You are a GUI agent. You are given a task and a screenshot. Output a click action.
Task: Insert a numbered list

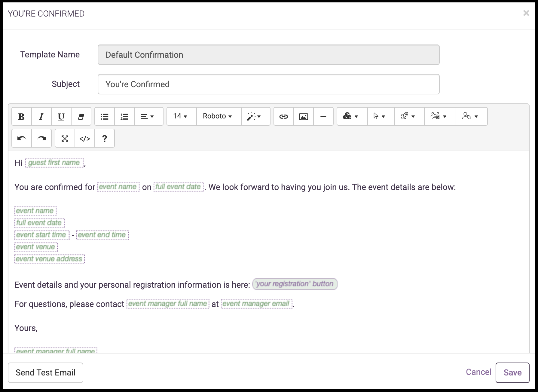point(124,116)
